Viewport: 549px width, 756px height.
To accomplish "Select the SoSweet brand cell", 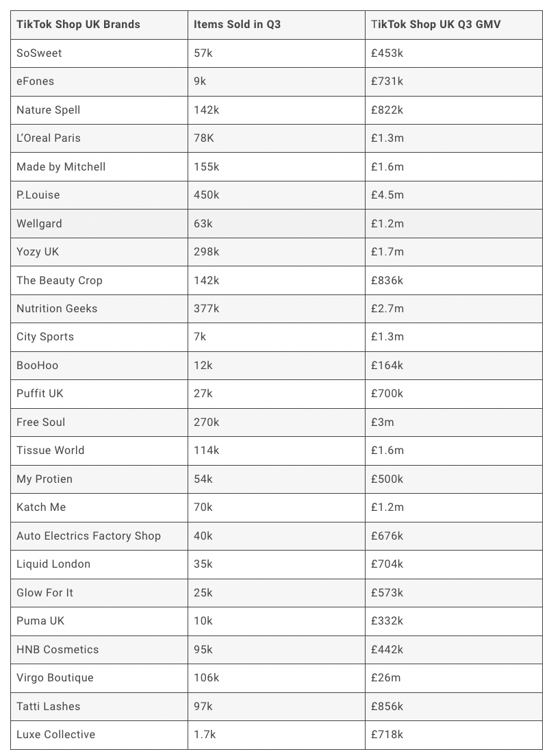I will (x=39, y=53).
